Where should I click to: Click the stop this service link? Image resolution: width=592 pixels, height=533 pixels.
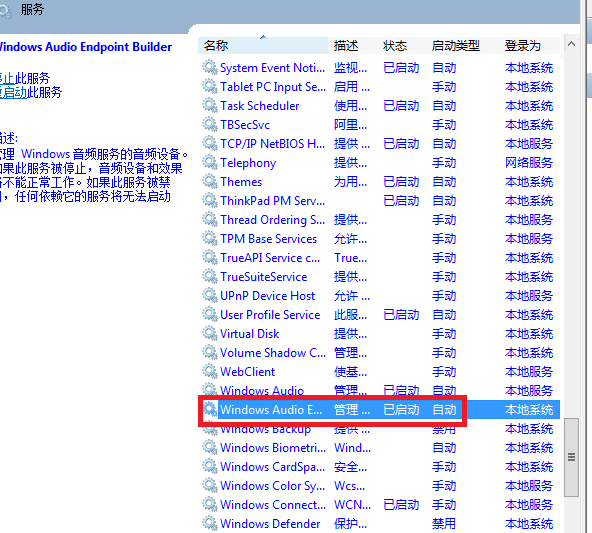(7, 78)
